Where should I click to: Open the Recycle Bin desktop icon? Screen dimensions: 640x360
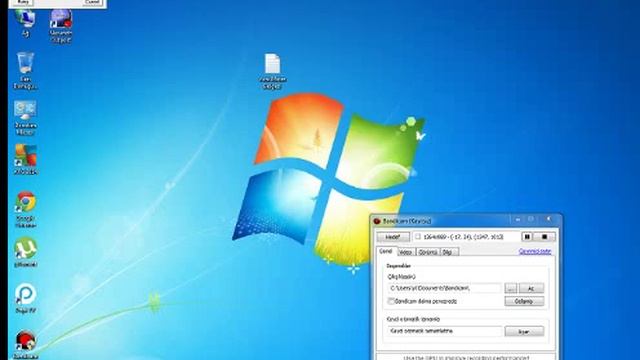(25, 70)
